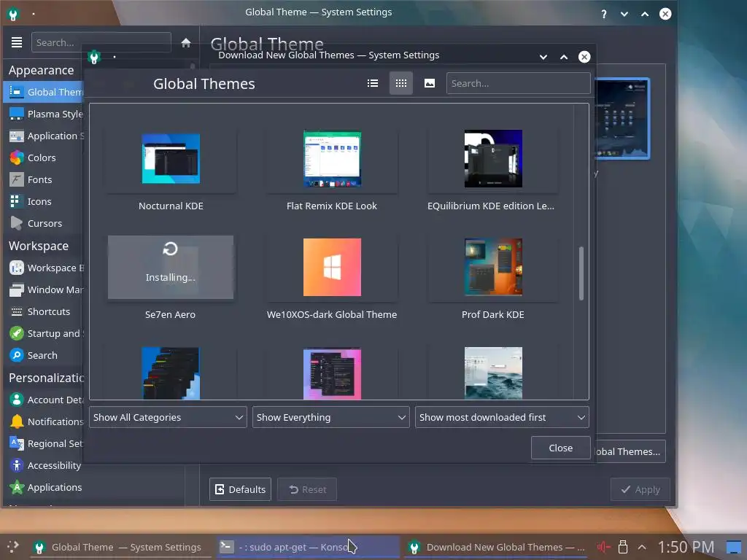Select the Flat Remix KDE Look thumbnail

click(x=332, y=158)
